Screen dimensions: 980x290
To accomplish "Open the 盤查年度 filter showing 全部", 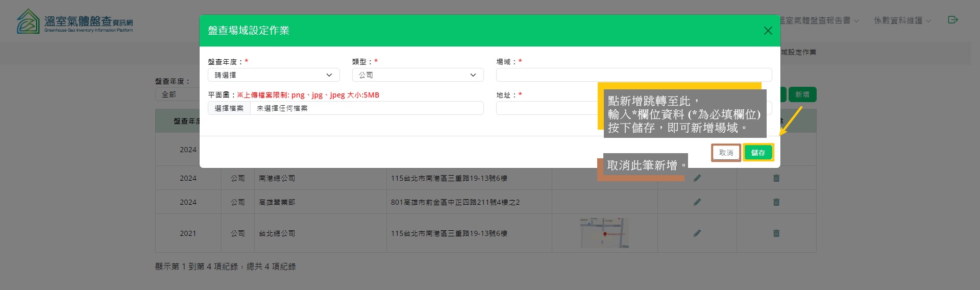I will coord(177,94).
